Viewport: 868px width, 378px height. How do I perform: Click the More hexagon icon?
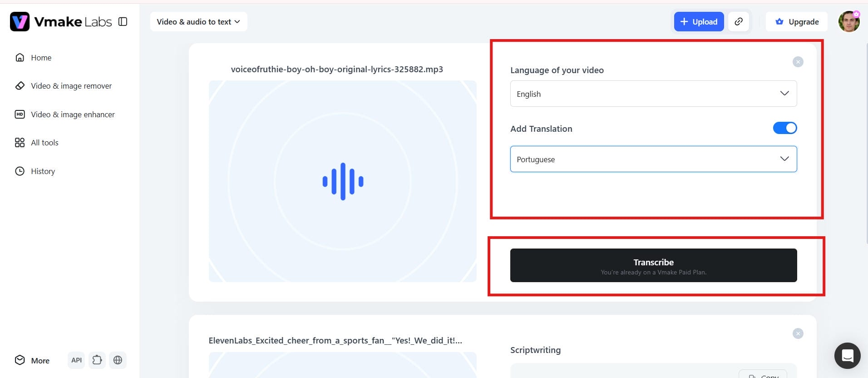coord(20,360)
